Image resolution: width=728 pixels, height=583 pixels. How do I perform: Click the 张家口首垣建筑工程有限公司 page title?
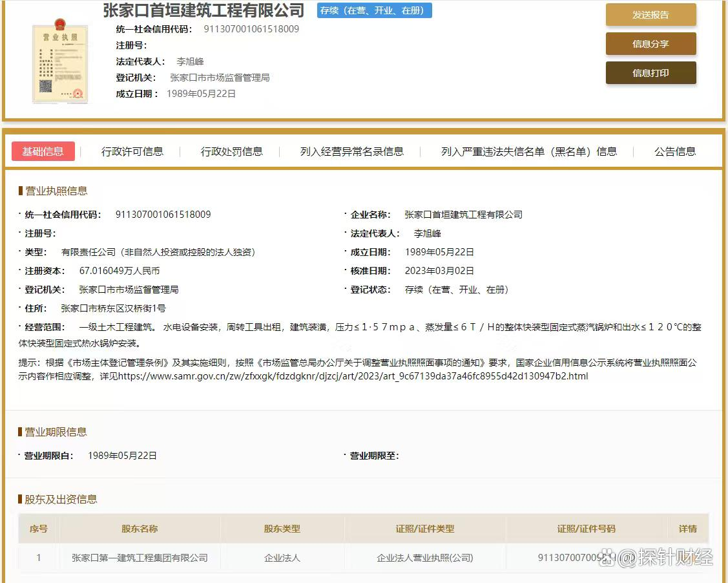click(203, 10)
